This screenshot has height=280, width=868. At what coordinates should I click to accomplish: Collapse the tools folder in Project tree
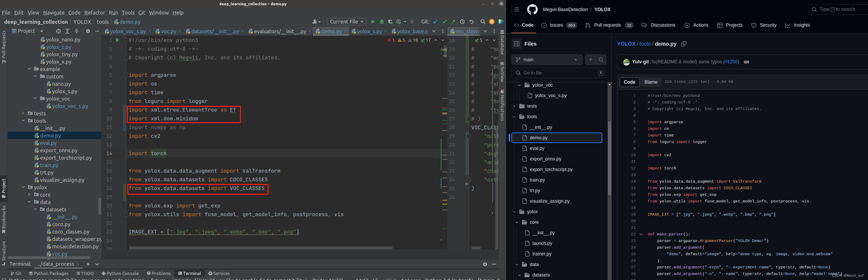coord(23,121)
